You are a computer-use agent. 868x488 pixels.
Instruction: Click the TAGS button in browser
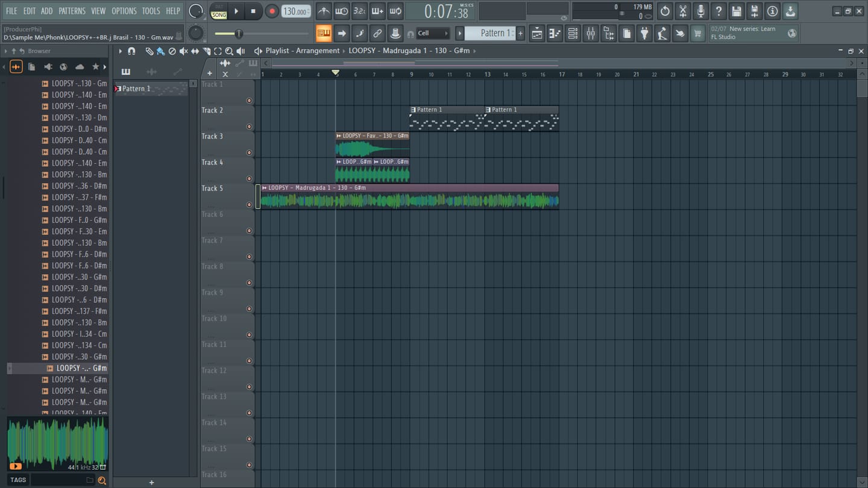coord(18,480)
